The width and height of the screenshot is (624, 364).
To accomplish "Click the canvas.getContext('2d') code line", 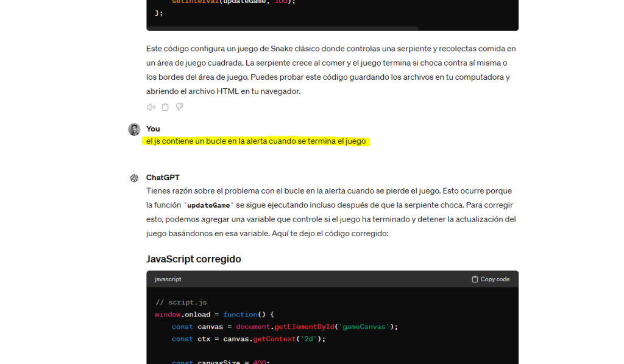I will [x=249, y=339].
